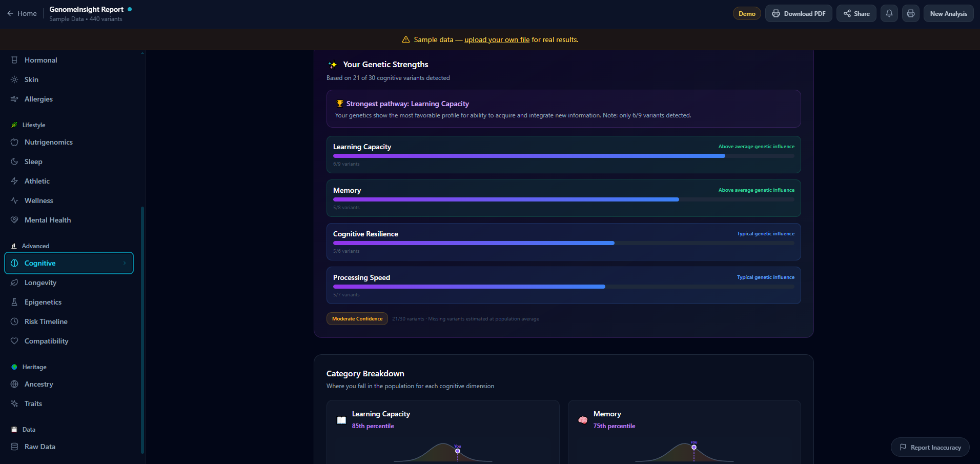Click the Compatibility heart icon
Viewport: 980px width, 464px height.
coord(15,341)
